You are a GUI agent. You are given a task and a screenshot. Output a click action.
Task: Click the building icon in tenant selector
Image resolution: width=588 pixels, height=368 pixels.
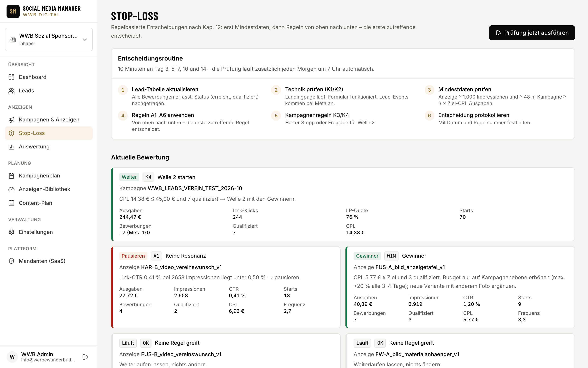coord(13,39)
